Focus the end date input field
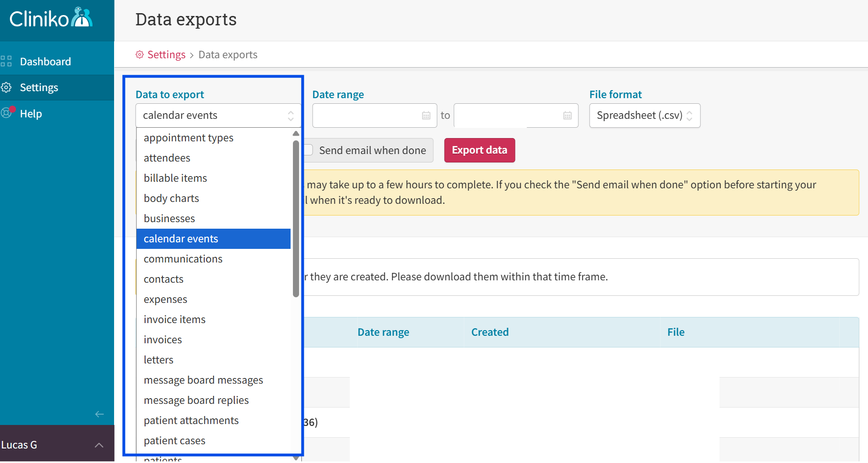868x463 pixels. (516, 116)
